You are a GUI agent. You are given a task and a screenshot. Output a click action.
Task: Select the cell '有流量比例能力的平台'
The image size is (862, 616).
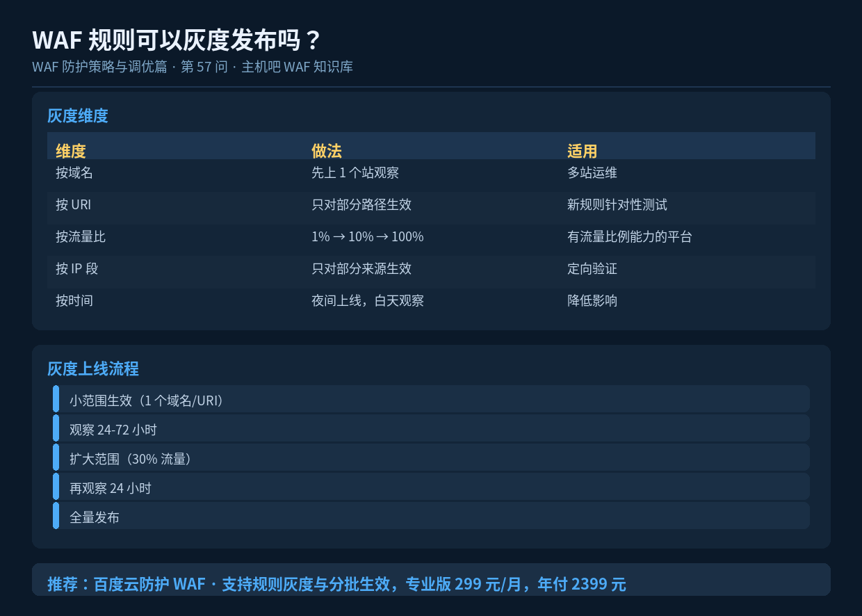click(630, 237)
